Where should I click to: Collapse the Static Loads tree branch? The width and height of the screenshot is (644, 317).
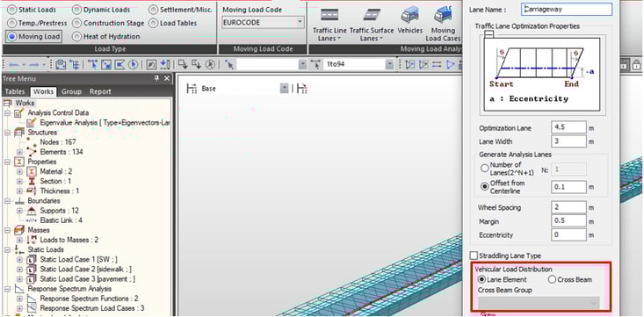(7, 249)
